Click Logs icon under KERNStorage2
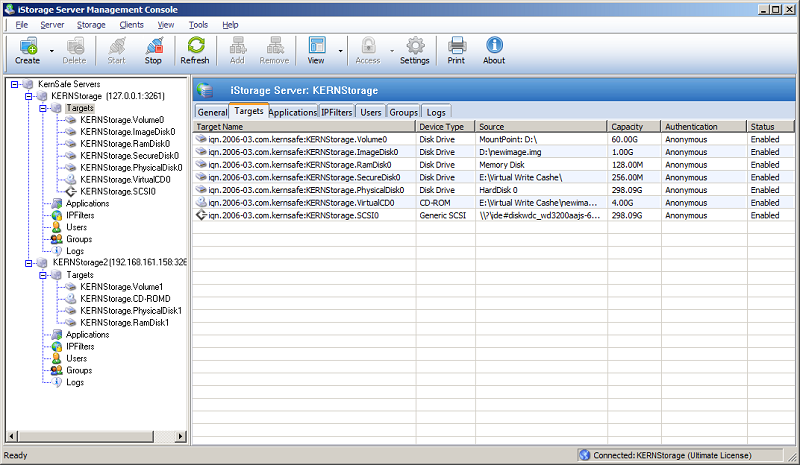 (57, 382)
